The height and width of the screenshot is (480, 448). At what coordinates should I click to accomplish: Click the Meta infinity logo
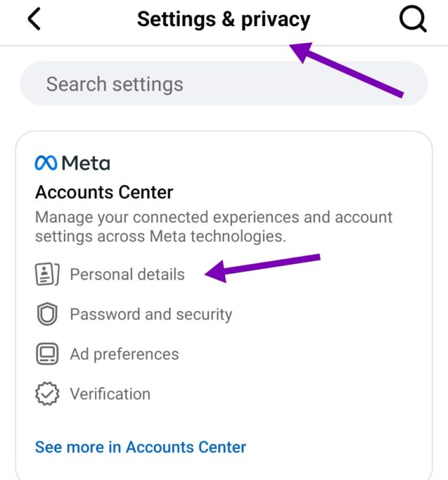point(46,163)
